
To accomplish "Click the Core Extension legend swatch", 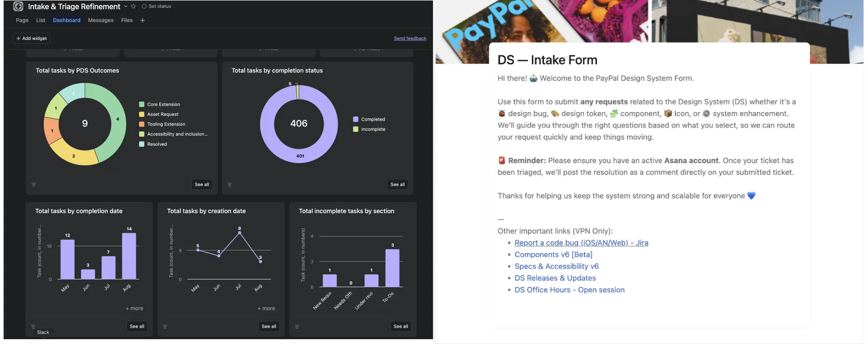I will (142, 104).
